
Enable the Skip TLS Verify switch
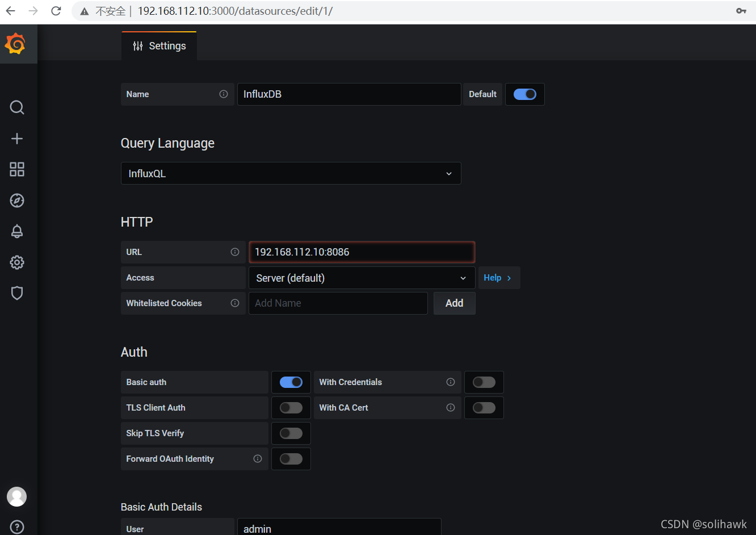(x=291, y=433)
